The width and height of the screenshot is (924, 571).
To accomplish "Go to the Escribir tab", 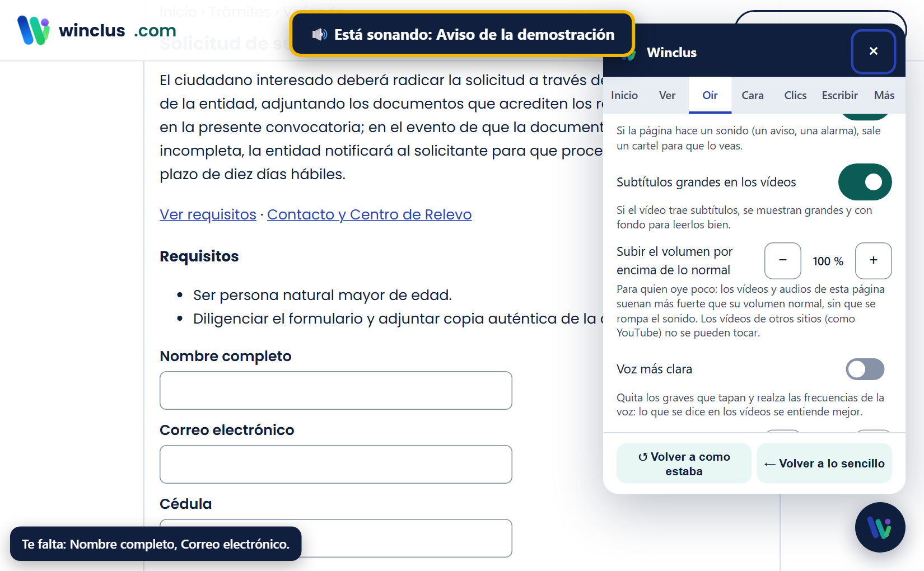I will click(839, 95).
